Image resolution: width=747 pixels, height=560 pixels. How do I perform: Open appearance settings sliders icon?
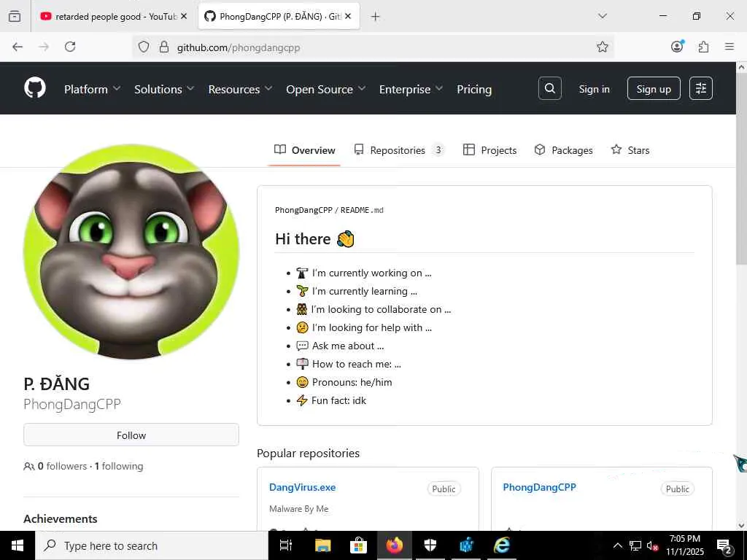click(x=701, y=88)
